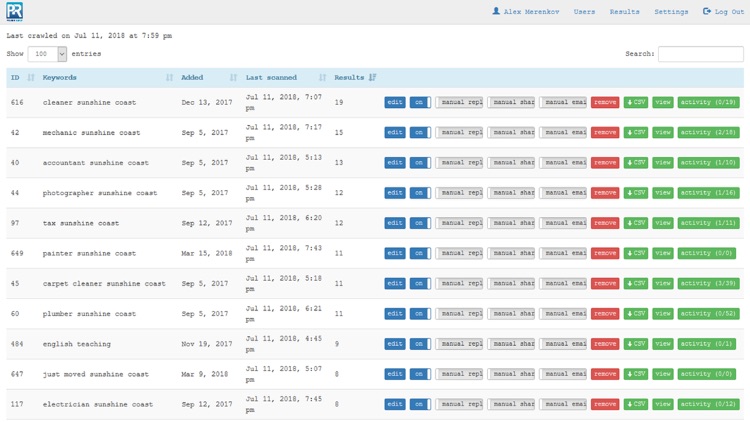Download CSV for tax sunshine coast
Image resolution: width=750 pixels, height=422 pixels.
tap(636, 223)
